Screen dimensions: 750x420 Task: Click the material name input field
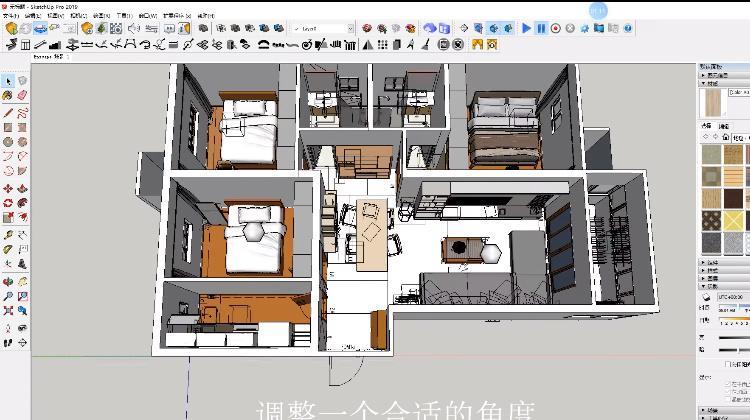(x=738, y=93)
